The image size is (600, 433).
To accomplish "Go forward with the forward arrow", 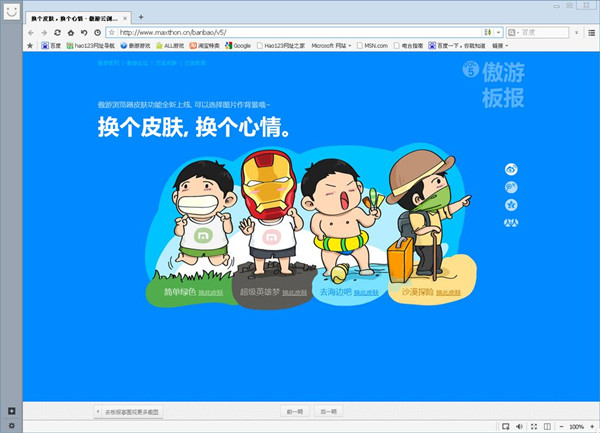I will [44, 33].
